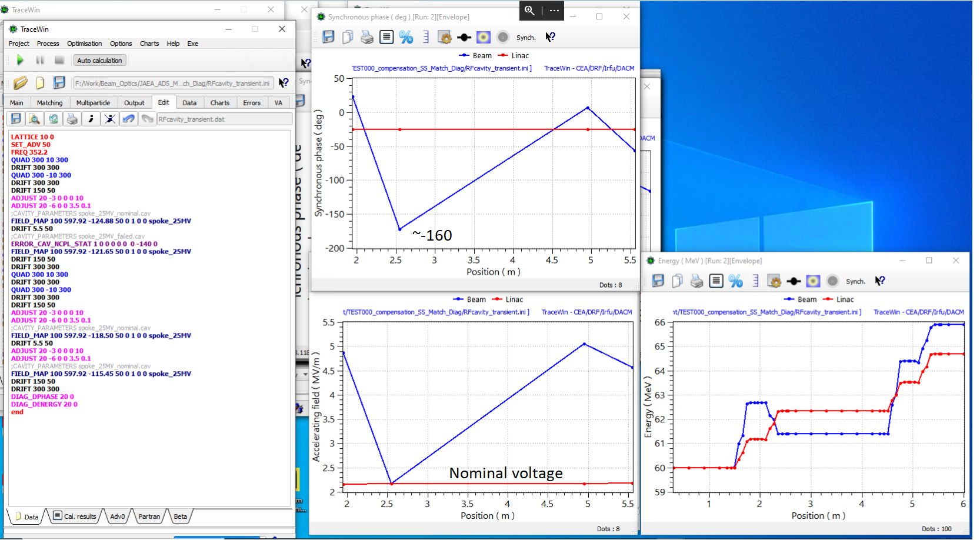Open the Optimisation menu
This screenshot has width=980, height=540.
[84, 44]
